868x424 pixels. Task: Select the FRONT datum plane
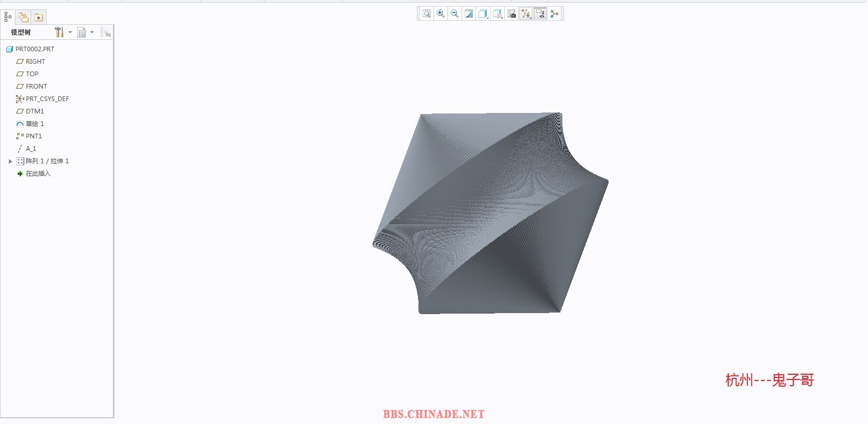click(36, 87)
